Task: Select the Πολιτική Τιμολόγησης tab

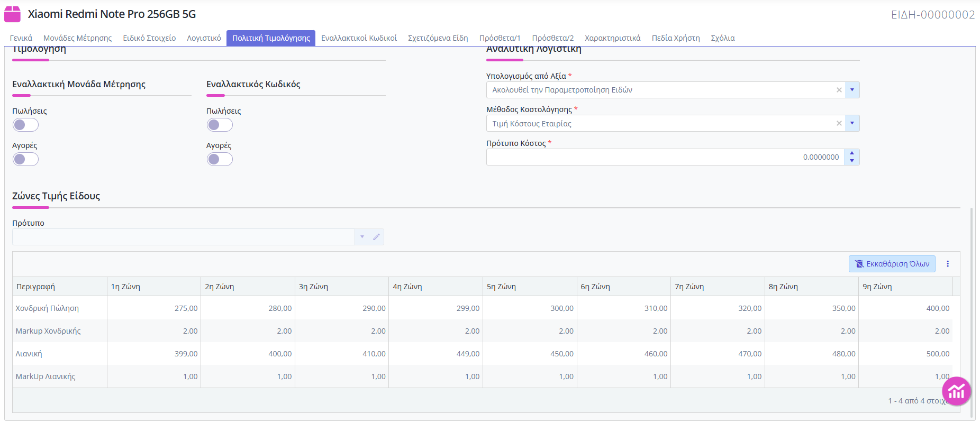Action: pos(271,38)
